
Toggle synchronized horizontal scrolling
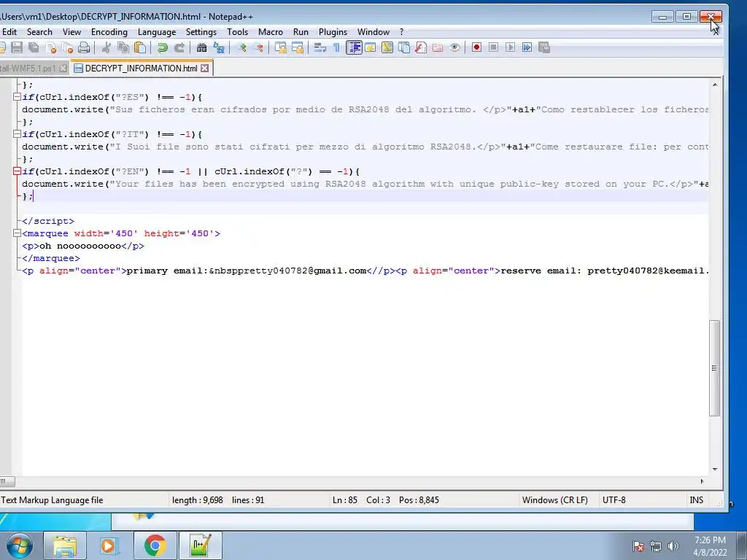(x=298, y=47)
